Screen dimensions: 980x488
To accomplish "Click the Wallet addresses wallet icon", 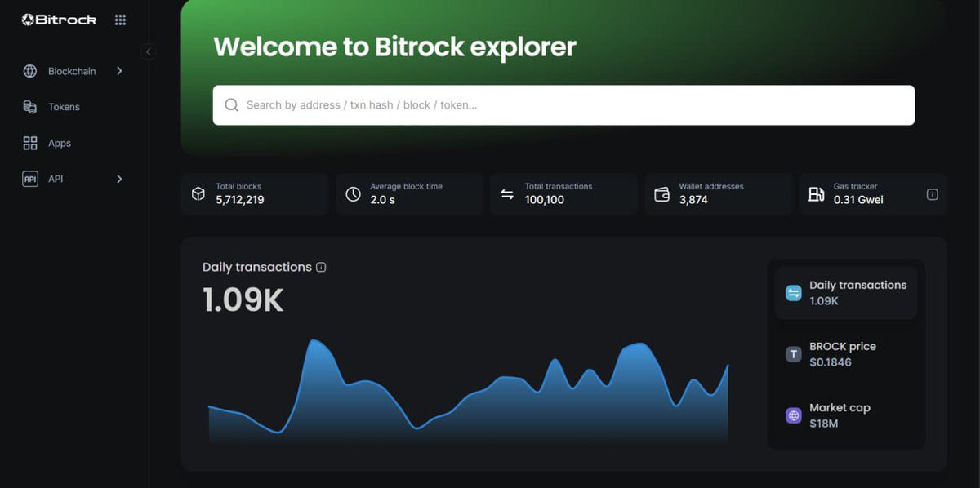I will 662,194.
